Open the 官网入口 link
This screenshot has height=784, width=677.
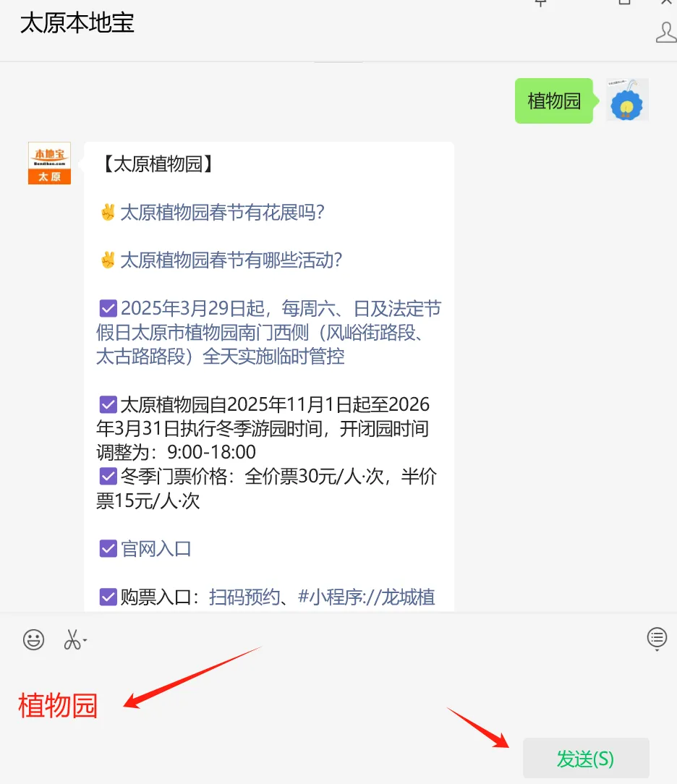pos(156,548)
